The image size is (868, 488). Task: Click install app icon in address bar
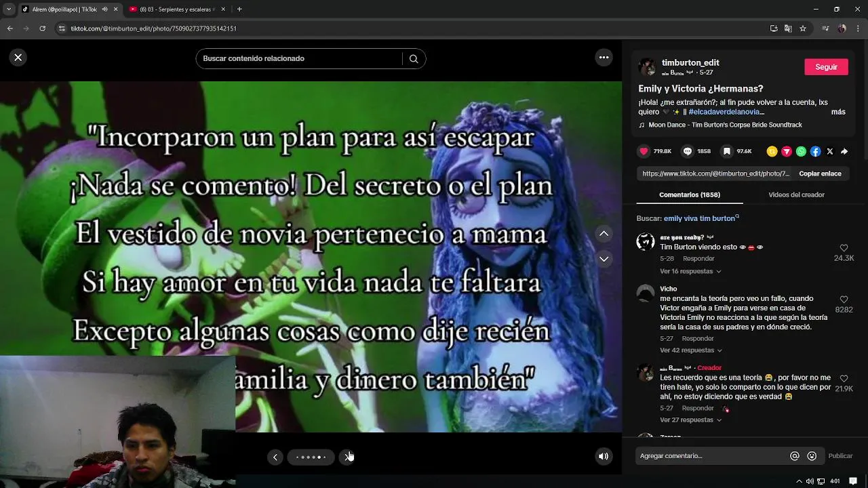(x=774, y=28)
